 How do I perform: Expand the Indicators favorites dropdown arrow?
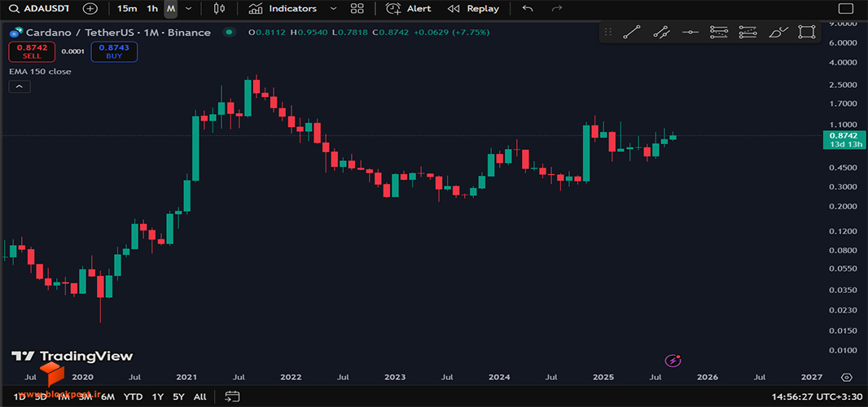pos(333,8)
